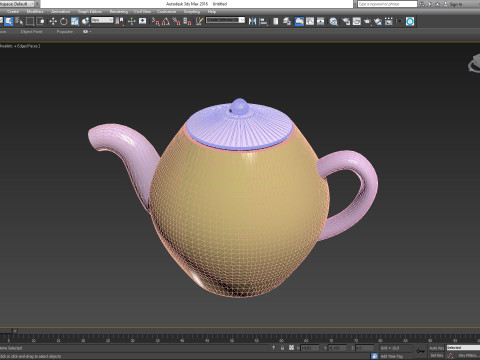The height and width of the screenshot is (360, 480).
Task: Select the Scale tool
Action: (75, 21)
